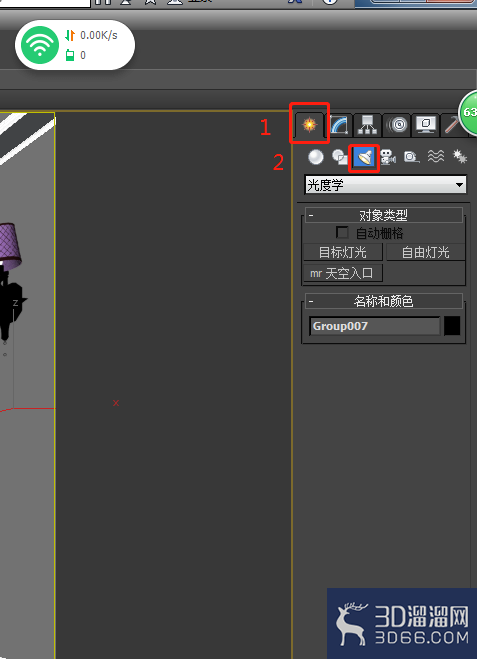Open the Create command panel tab
Viewport: 477px width, 659px height.
(x=309, y=125)
